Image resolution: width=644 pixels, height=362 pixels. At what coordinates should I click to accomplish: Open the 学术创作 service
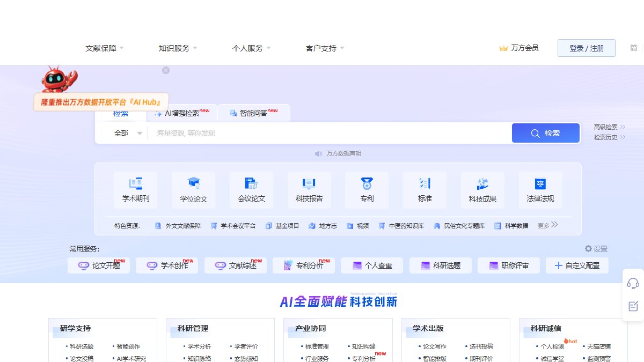click(167, 265)
